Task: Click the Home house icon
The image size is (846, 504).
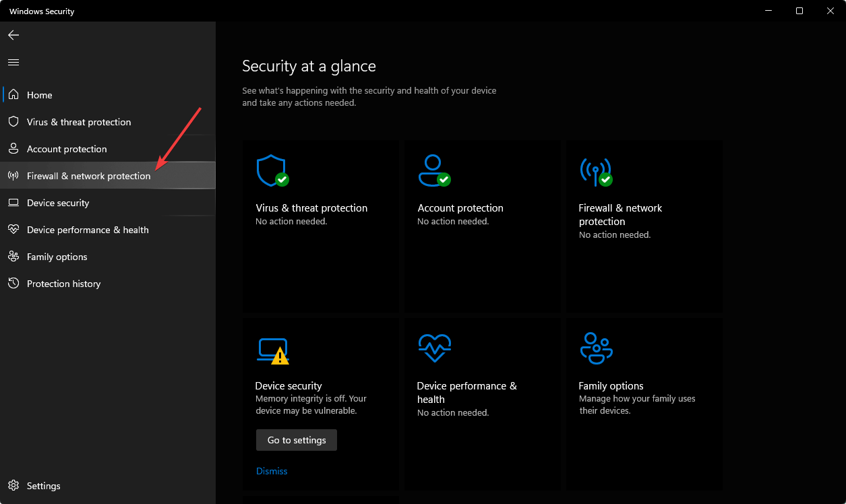Action: point(13,95)
